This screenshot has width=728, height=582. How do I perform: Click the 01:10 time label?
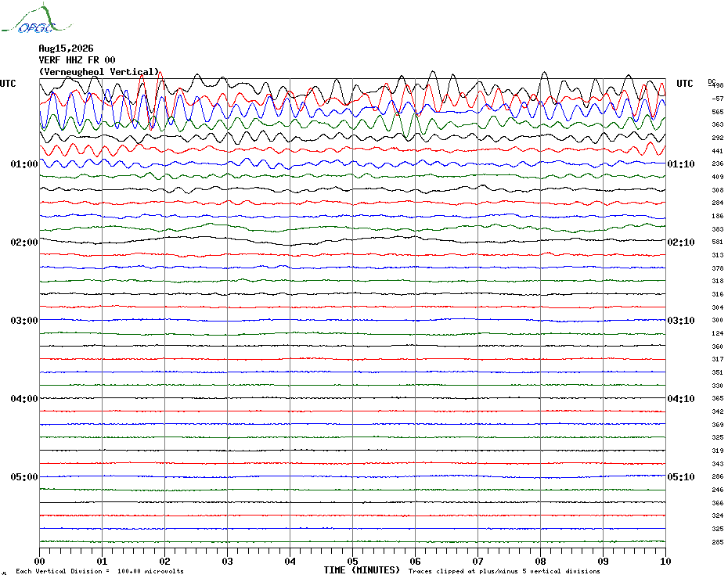(681, 164)
